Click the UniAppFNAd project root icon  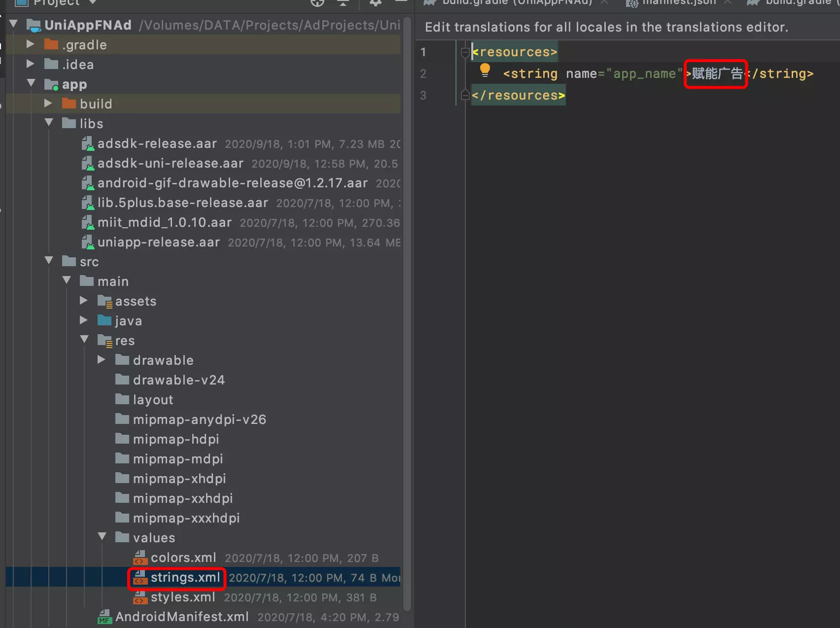(34, 25)
